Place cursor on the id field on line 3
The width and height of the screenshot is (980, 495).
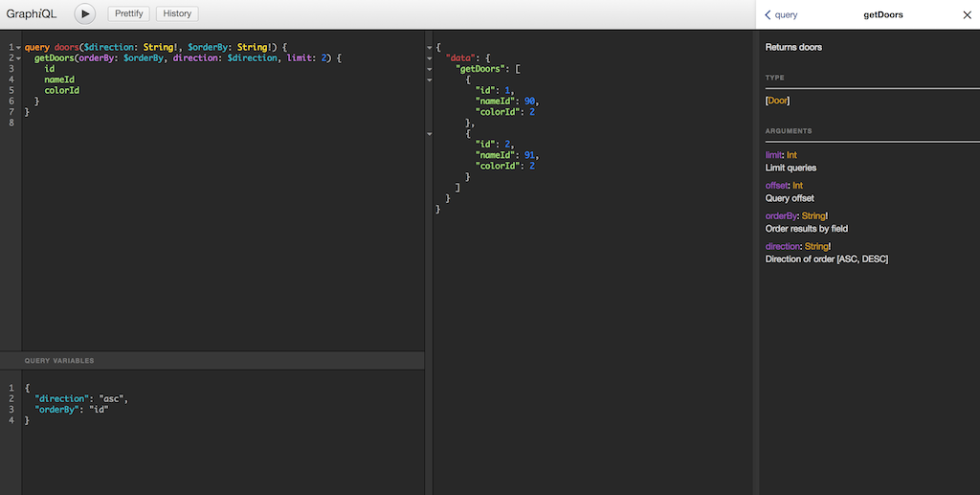(x=50, y=69)
